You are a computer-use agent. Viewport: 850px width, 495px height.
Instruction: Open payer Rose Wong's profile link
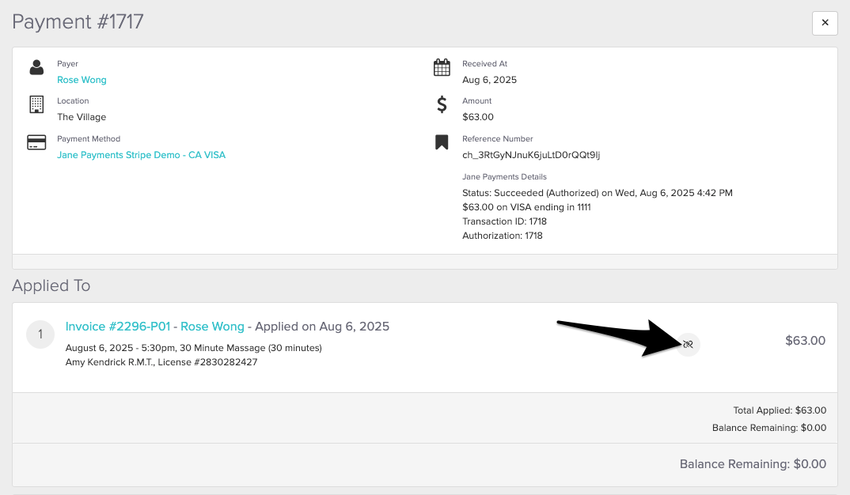click(x=81, y=80)
